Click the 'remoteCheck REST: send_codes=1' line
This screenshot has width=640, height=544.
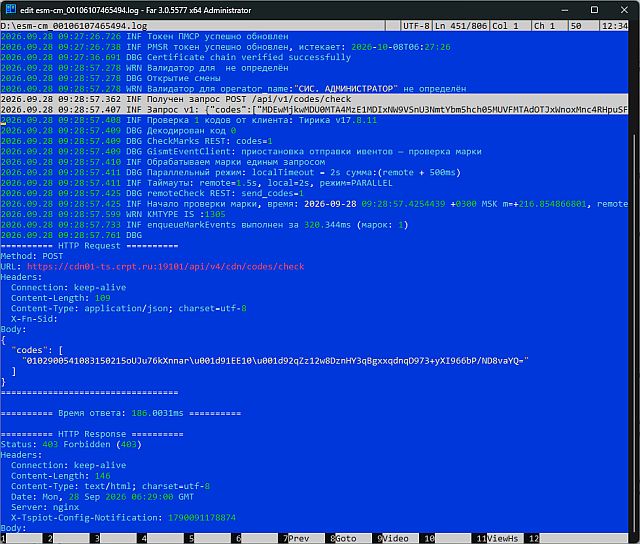pos(152,193)
